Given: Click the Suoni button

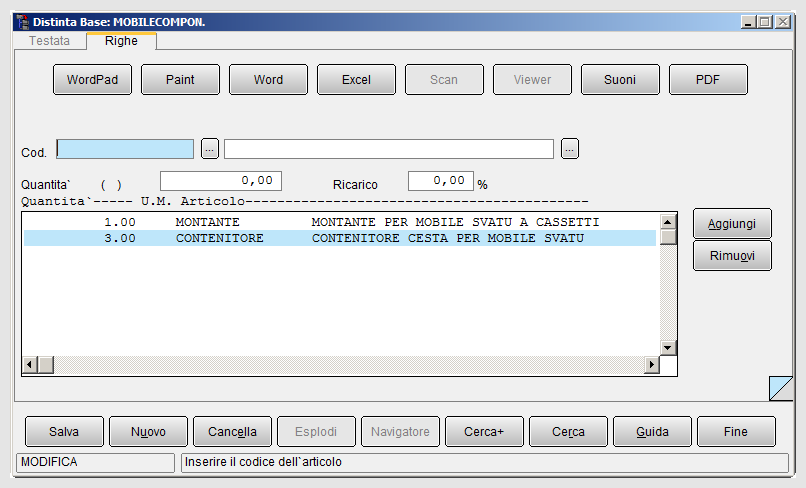Looking at the screenshot, I should (x=620, y=80).
